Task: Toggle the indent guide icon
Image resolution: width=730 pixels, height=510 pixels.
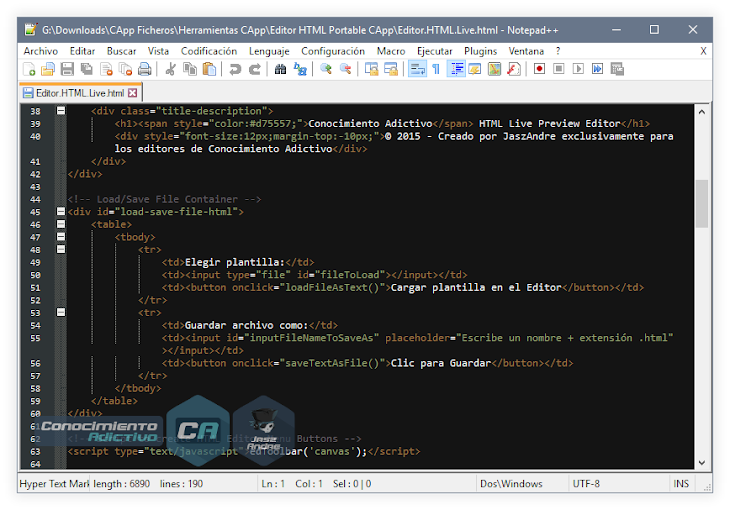Action: pos(457,69)
